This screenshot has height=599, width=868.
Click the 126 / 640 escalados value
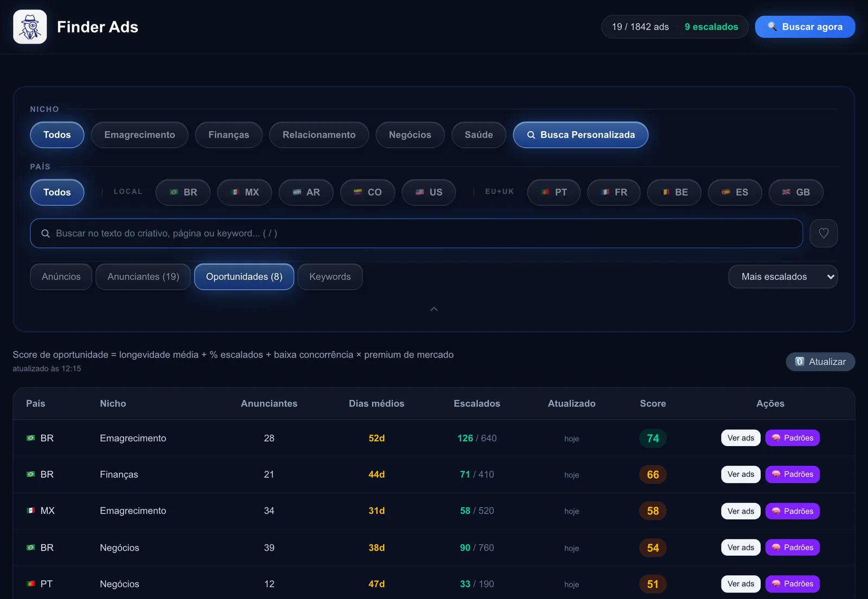click(x=477, y=438)
